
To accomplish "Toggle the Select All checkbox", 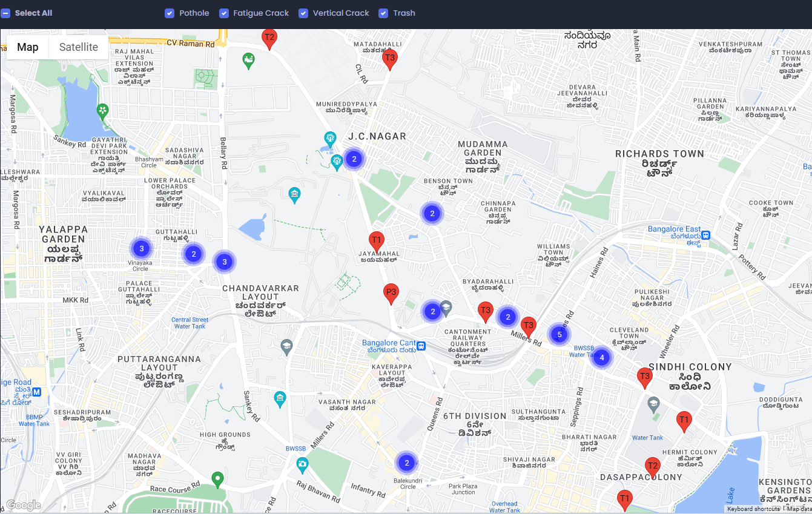I will tap(6, 13).
